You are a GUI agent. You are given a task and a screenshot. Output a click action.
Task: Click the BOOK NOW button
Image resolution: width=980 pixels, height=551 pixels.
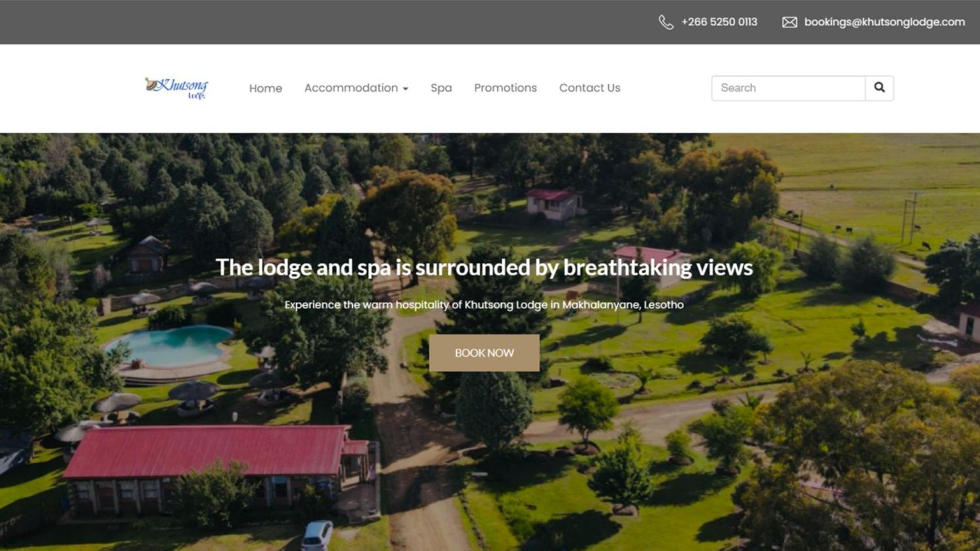484,353
